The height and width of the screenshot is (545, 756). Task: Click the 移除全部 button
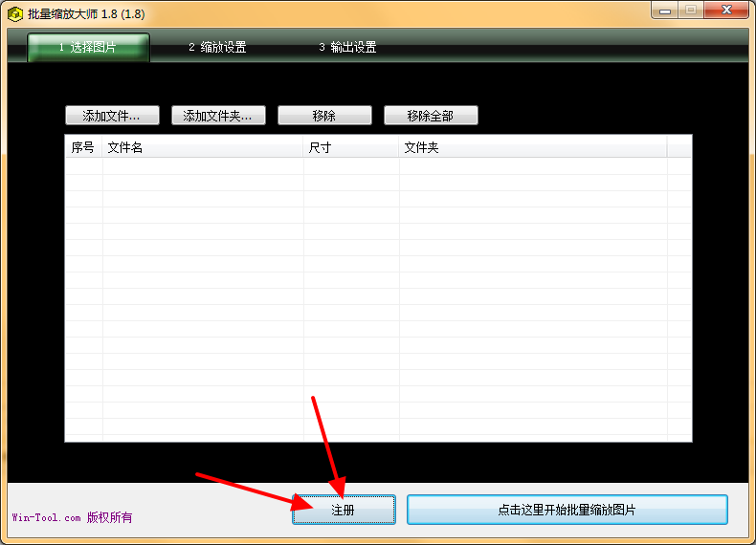coord(431,116)
